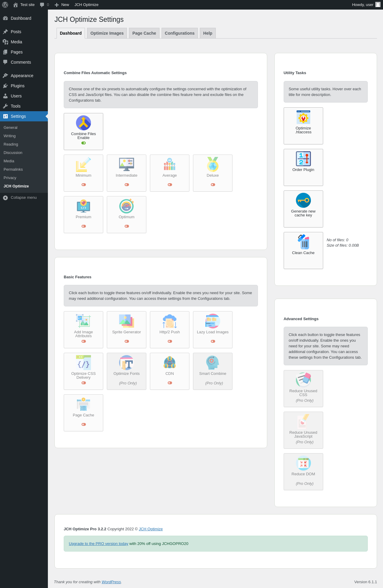Click the 'Size of files: 0.00B' text

(x=343, y=245)
